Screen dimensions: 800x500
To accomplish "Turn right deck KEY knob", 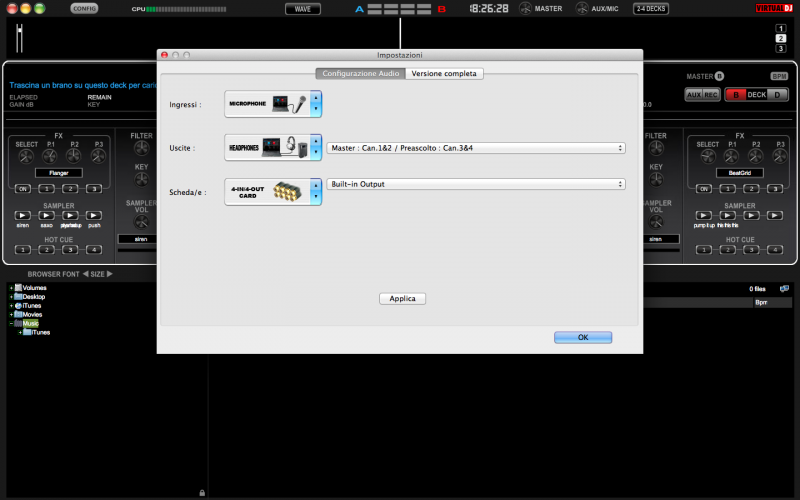I will 656,180.
